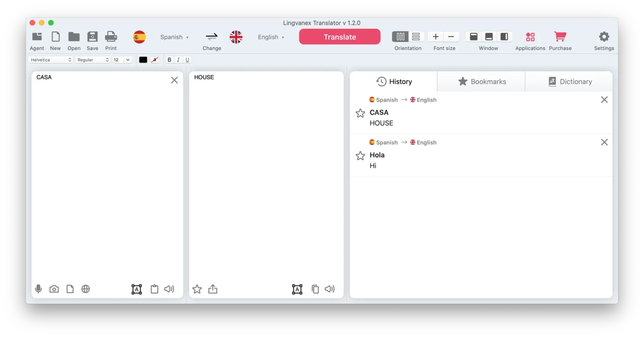Click text-frame icon in translation panel
The width and height of the screenshot is (644, 338).
coord(297,289)
